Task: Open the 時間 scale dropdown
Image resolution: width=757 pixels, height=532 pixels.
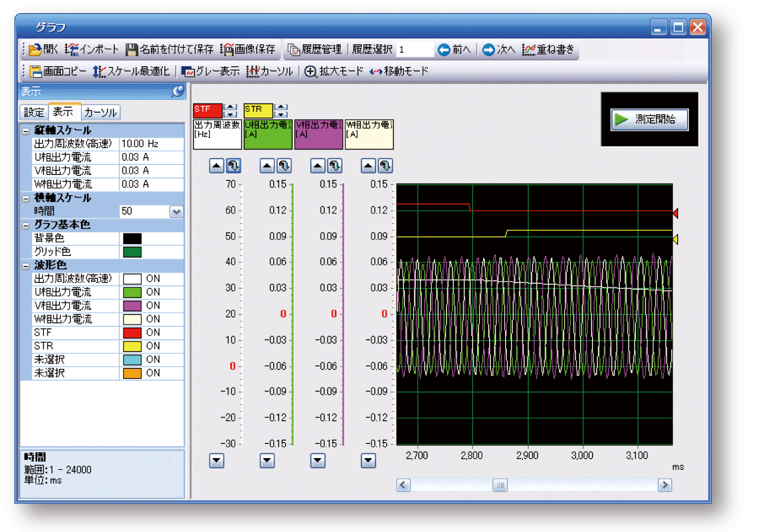Action: point(176,212)
